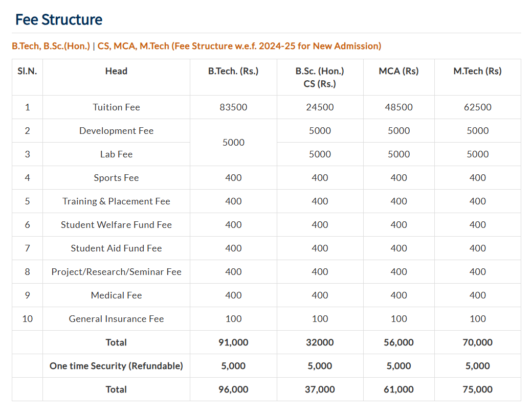Click the Tuition Fee row label
532x415 pixels.
coord(116,107)
